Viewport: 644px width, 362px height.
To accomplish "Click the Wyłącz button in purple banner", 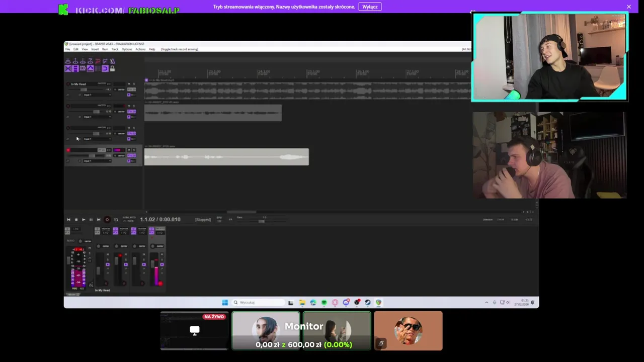I will [370, 7].
